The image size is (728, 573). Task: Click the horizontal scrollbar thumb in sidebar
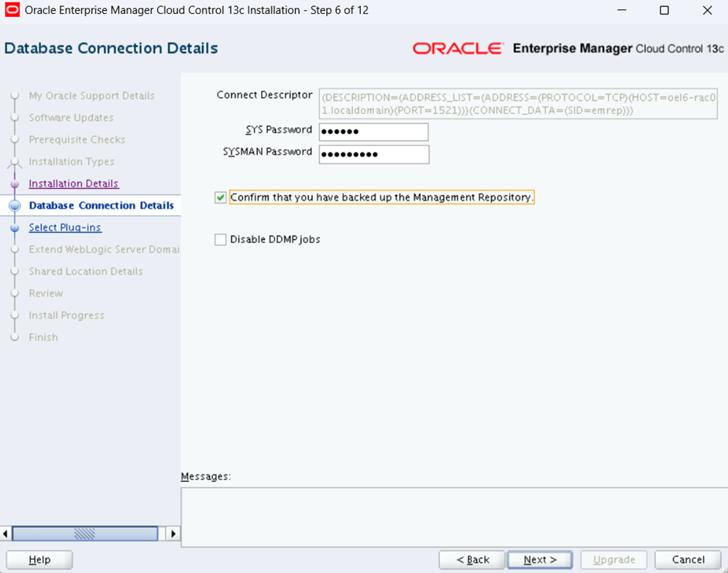[x=84, y=534]
